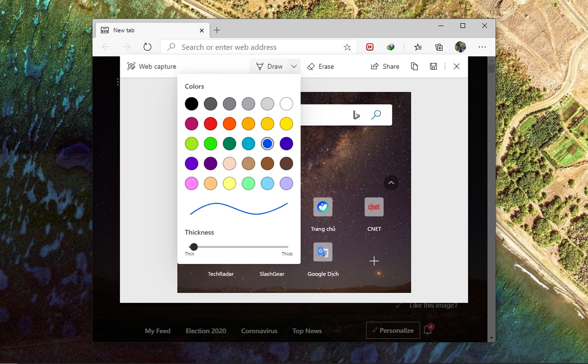Open the Collections panel
This screenshot has width=588, height=364.
coord(438,47)
